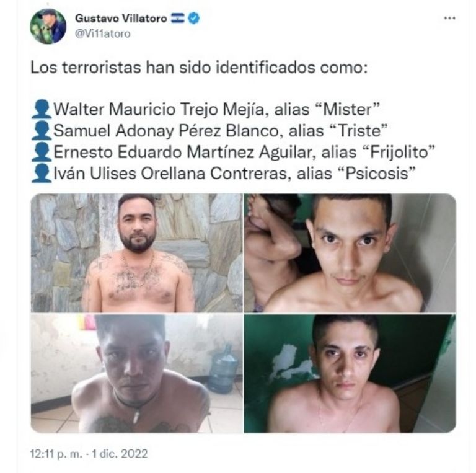The width and height of the screenshot is (476, 473).
Task: Click the silhouette icon beside Walter Mauricio
Action: [x=42, y=109]
